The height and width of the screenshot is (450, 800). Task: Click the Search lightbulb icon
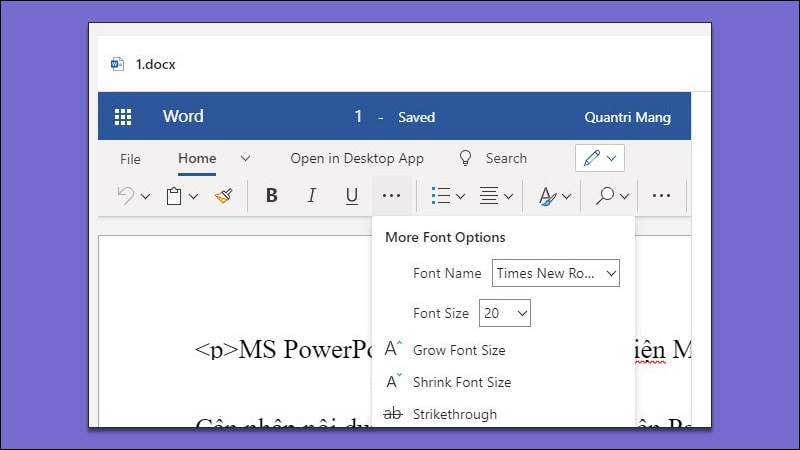tap(465, 158)
